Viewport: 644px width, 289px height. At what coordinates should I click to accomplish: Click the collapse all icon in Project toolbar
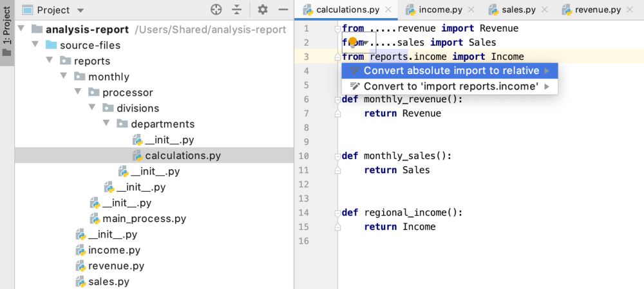click(236, 10)
